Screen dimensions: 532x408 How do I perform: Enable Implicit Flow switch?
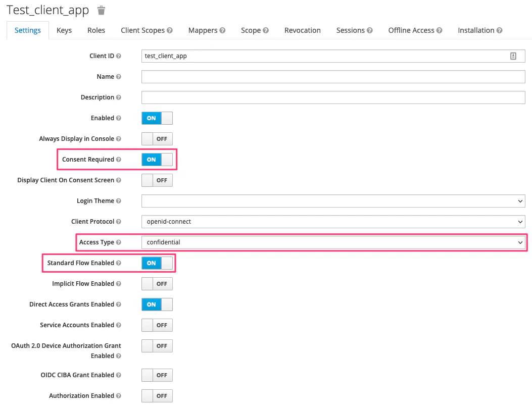tap(157, 284)
